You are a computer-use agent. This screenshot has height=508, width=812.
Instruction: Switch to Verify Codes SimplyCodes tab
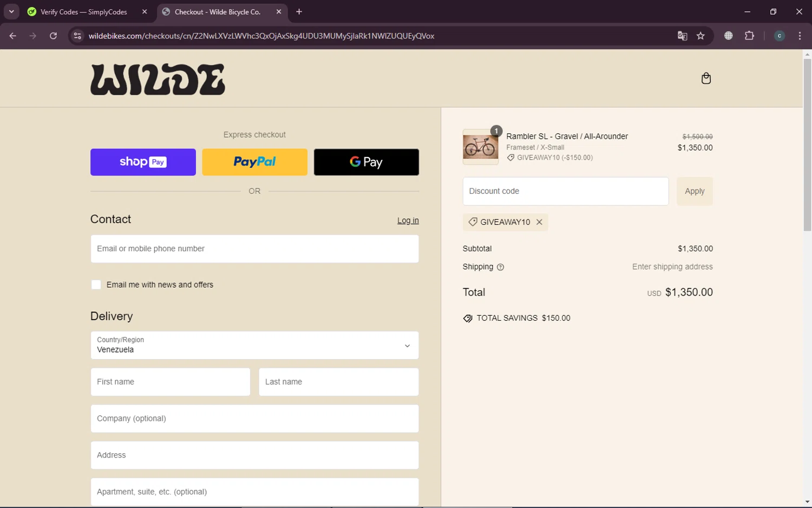[84, 11]
